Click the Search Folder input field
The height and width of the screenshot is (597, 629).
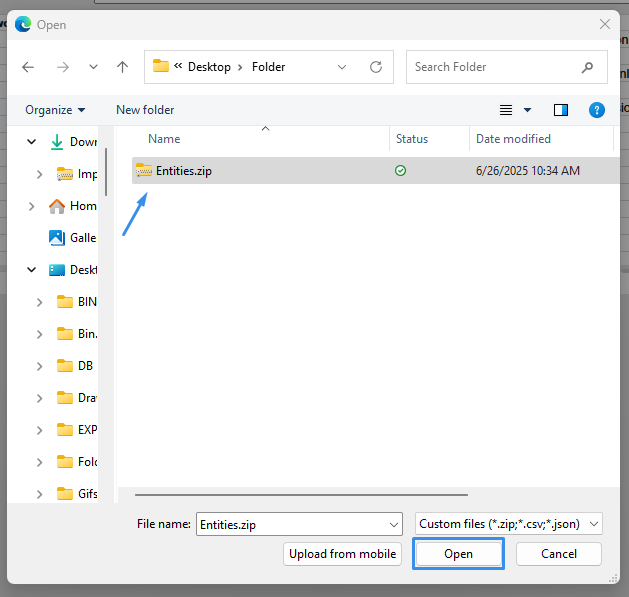click(507, 67)
